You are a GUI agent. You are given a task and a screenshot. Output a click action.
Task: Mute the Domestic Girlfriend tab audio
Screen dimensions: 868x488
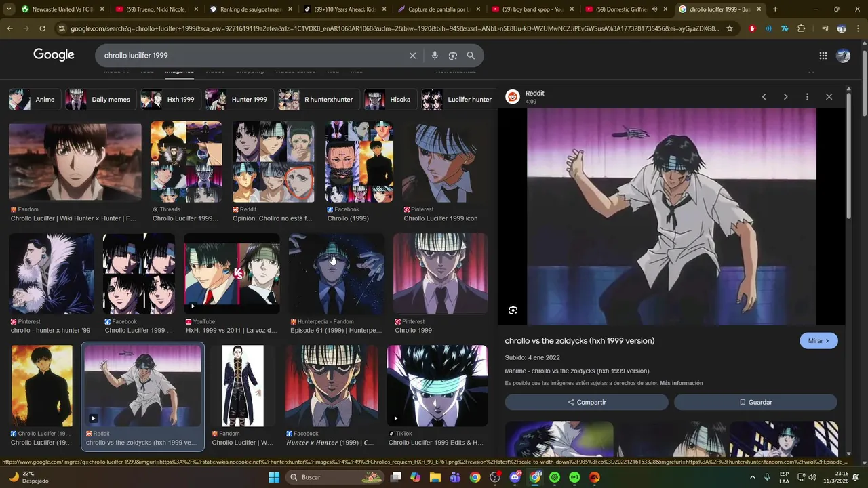[x=654, y=9]
